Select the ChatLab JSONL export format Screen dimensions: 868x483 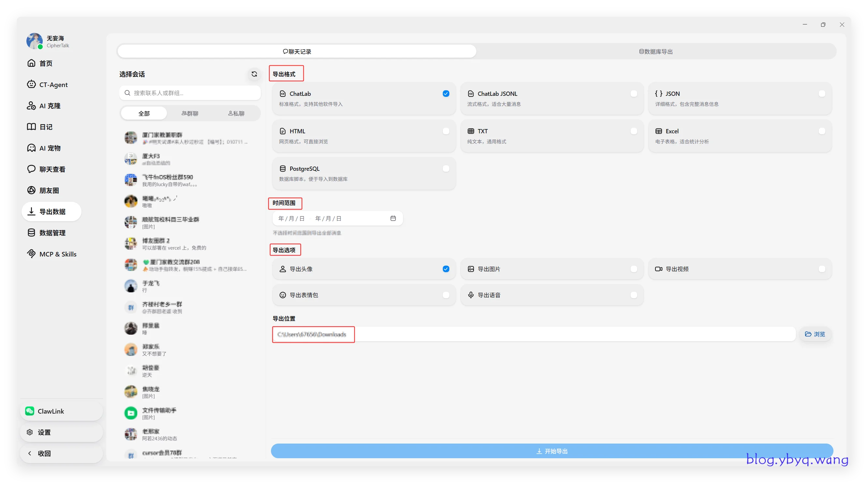(x=552, y=98)
